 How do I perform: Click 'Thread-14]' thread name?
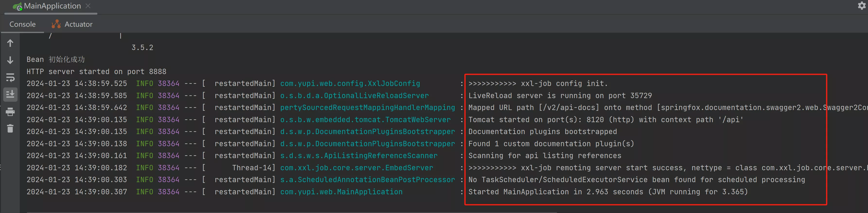click(x=253, y=168)
